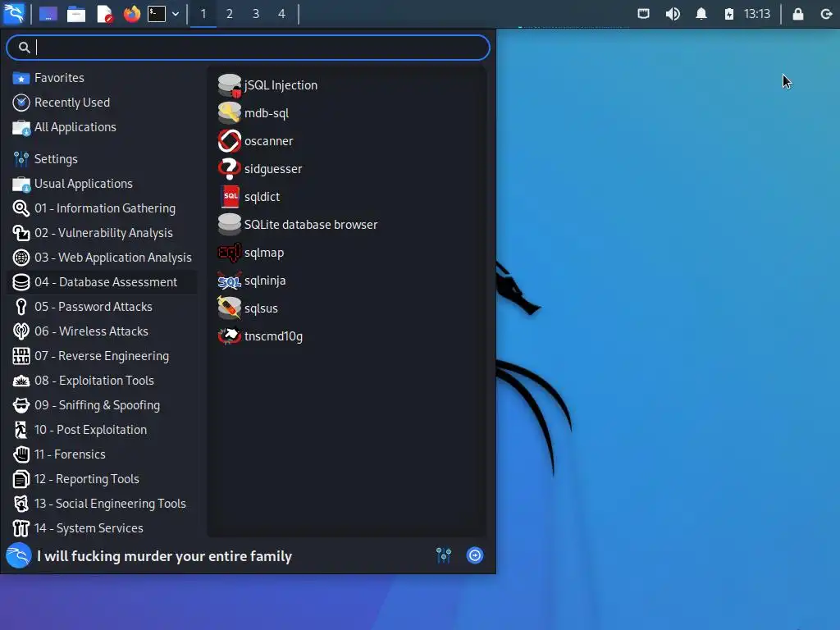Click the log out icon in panel
Viewport: 840px width, 630px height.
[826, 14]
